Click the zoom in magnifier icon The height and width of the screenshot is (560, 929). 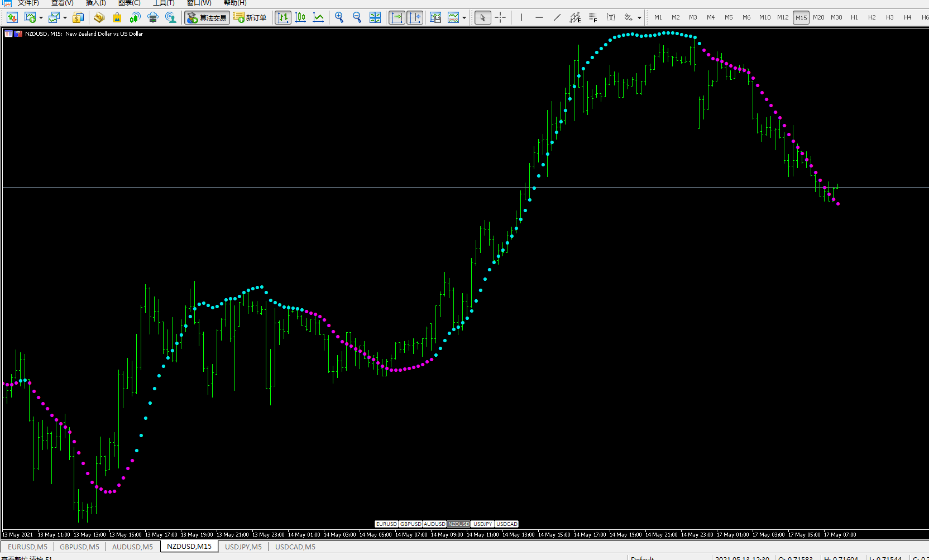339,17
